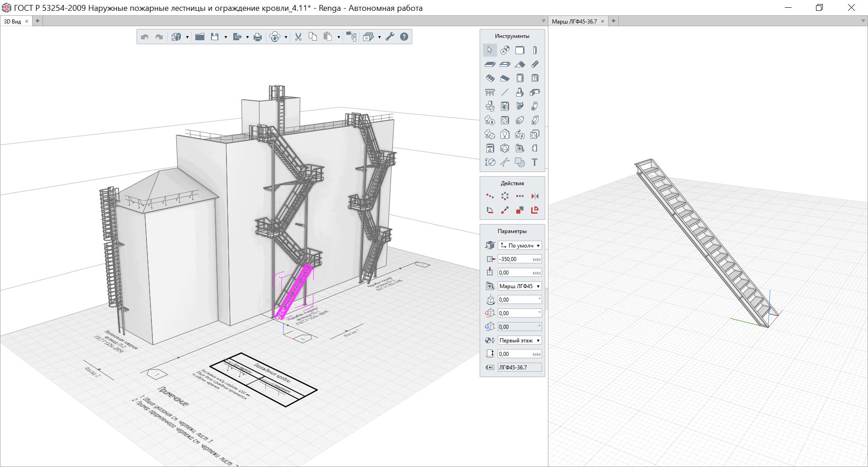Open the Марш ЛГФ45 style dropdown
The width and height of the screenshot is (868, 467).
click(520, 286)
